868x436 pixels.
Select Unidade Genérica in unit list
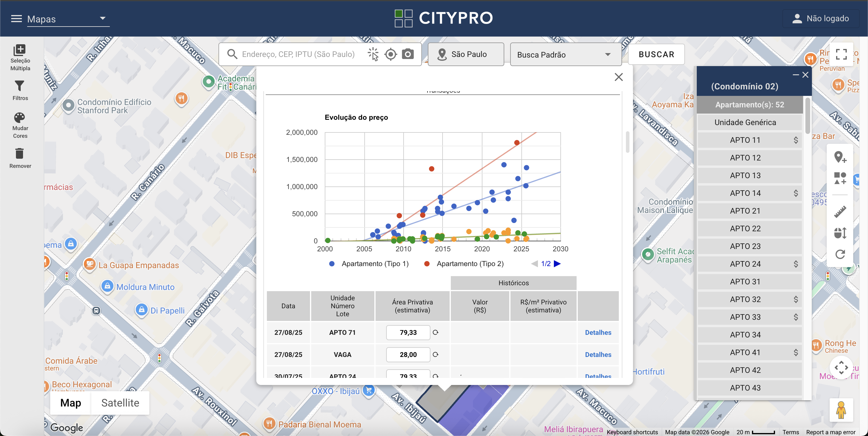click(x=749, y=122)
